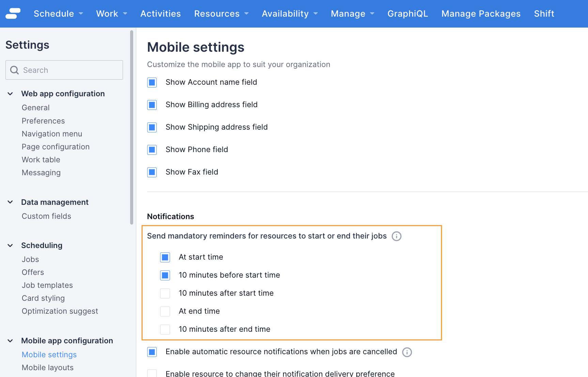This screenshot has width=588, height=377.
Task: Disable Show Billing address field
Action: pos(152,105)
